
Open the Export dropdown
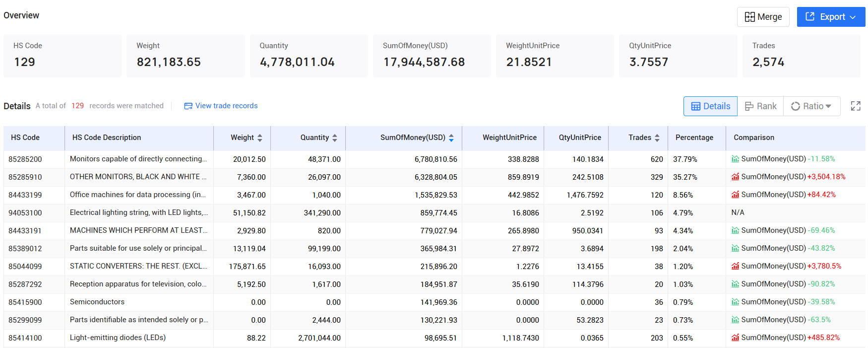pos(831,17)
